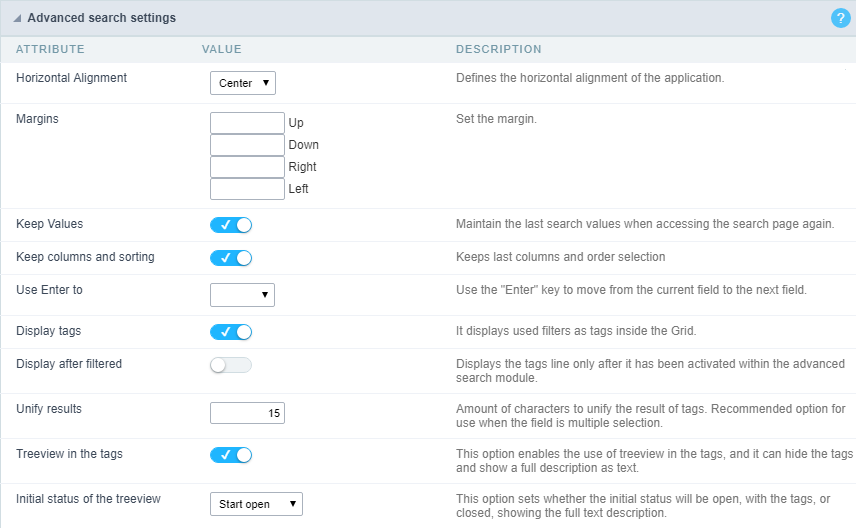Turn off the Display tags switch

point(231,332)
